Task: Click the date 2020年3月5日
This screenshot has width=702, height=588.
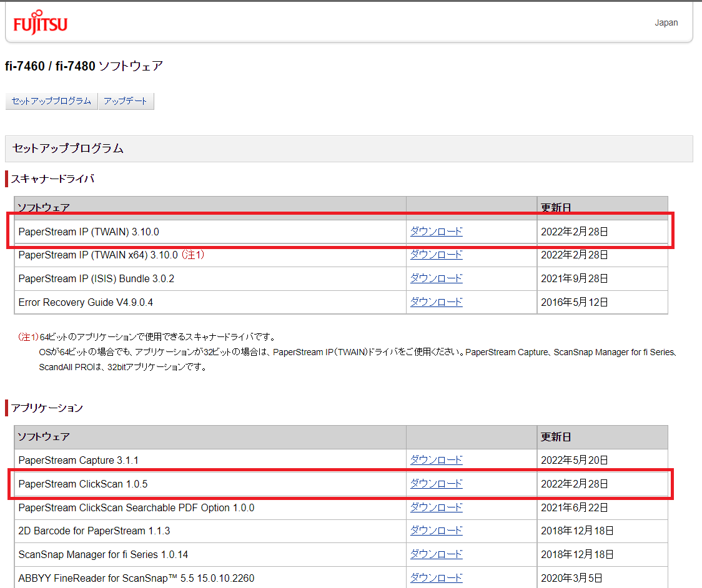Action: pos(571,579)
